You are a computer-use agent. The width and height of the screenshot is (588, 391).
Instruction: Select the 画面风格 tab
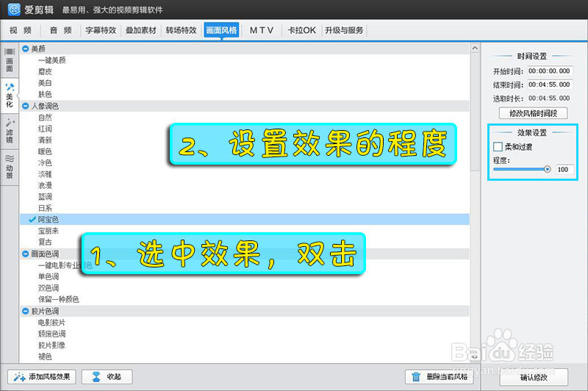pyautogui.click(x=221, y=30)
